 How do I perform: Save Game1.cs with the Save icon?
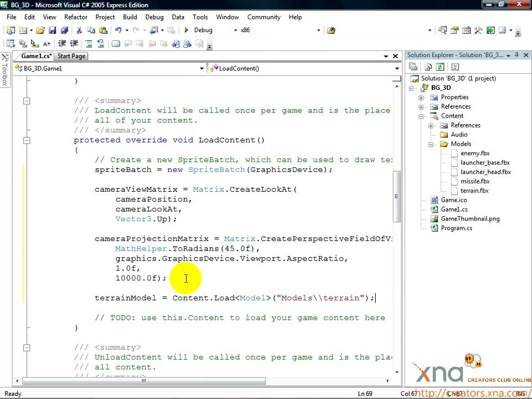[x=52, y=30]
